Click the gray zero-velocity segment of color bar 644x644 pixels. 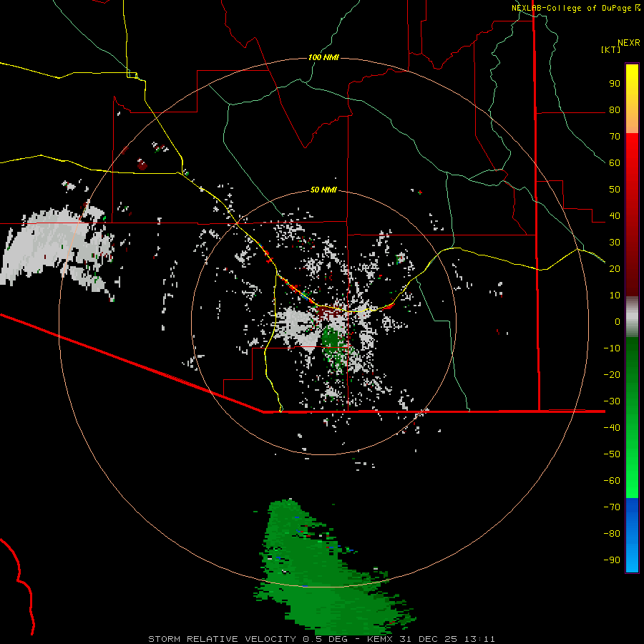pos(632,317)
